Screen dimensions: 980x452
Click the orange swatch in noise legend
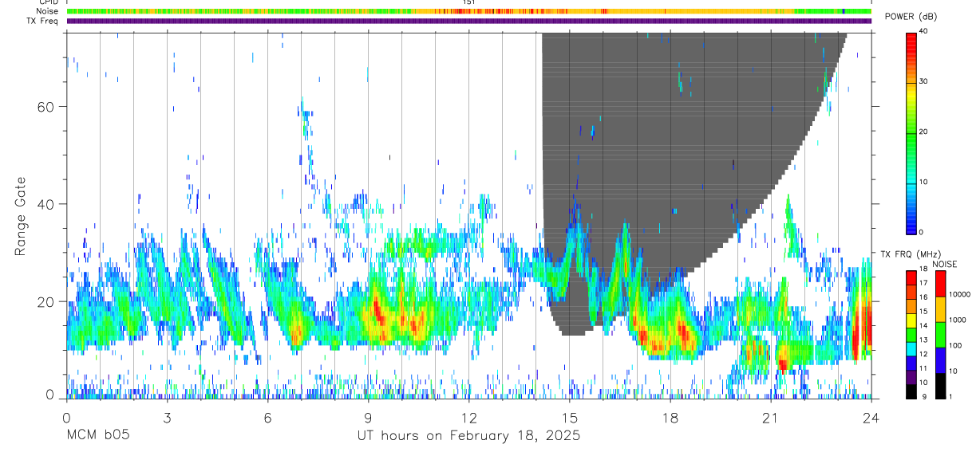pos(941,309)
